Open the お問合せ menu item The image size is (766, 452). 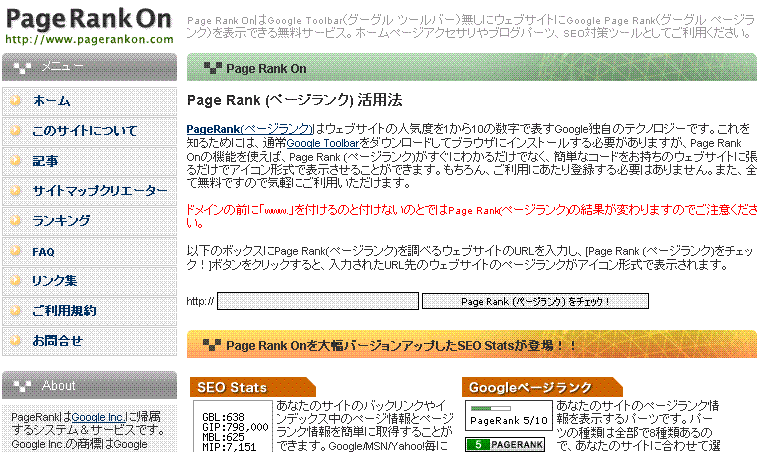tap(89, 341)
